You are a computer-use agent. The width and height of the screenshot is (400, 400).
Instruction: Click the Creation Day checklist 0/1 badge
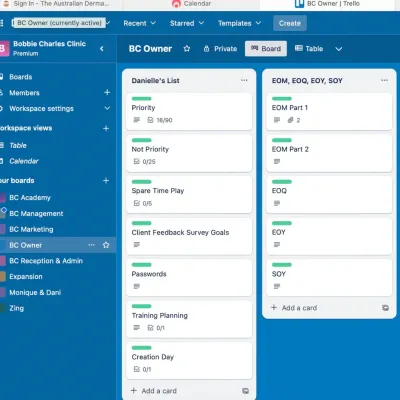point(142,369)
